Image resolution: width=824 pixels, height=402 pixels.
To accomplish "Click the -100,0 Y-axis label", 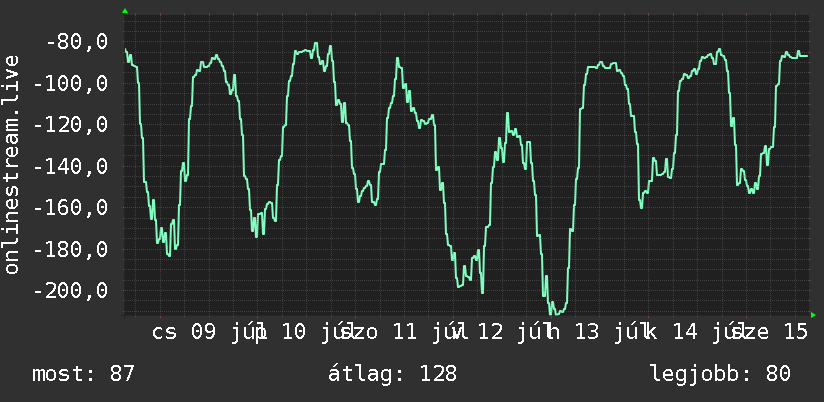I will point(70,83).
